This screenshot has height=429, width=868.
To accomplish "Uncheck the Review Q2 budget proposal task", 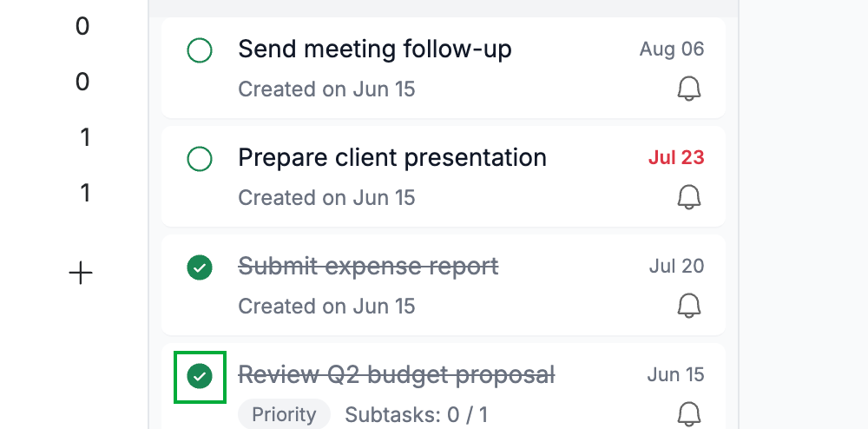I will (200, 376).
